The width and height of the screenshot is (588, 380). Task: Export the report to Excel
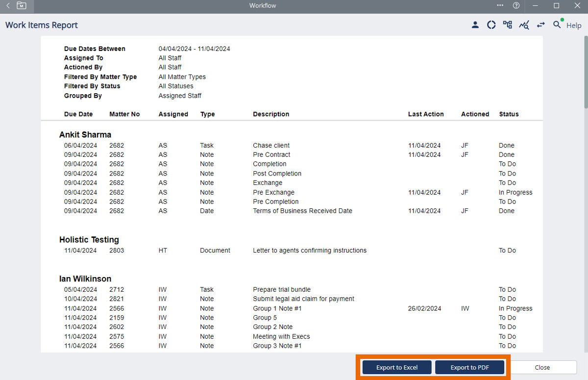pos(397,367)
